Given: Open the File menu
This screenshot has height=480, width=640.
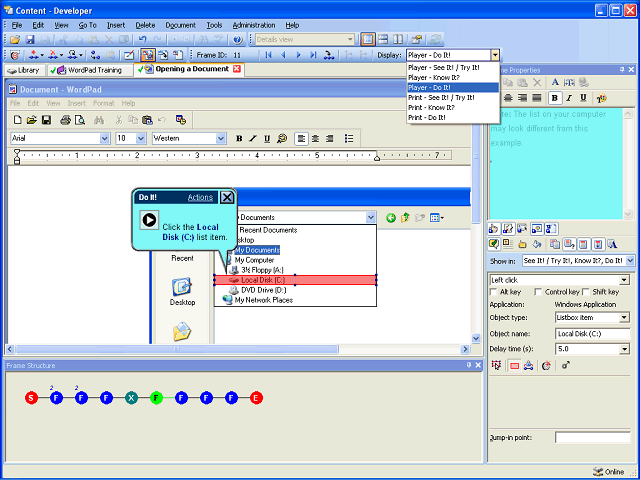Looking at the screenshot, I should coord(16,25).
